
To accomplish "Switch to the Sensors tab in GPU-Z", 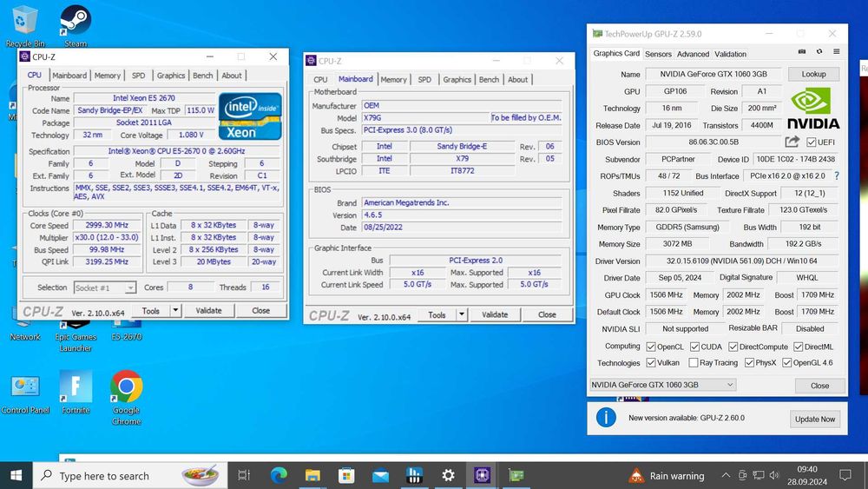I will 658,54.
